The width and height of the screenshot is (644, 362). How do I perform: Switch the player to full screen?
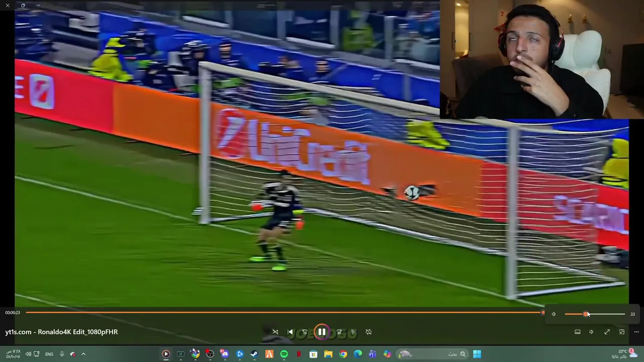(607, 332)
